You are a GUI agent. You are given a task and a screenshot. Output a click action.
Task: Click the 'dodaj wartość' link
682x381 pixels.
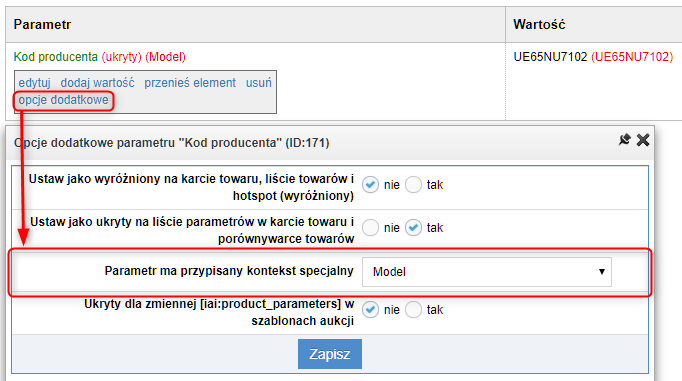pos(97,83)
